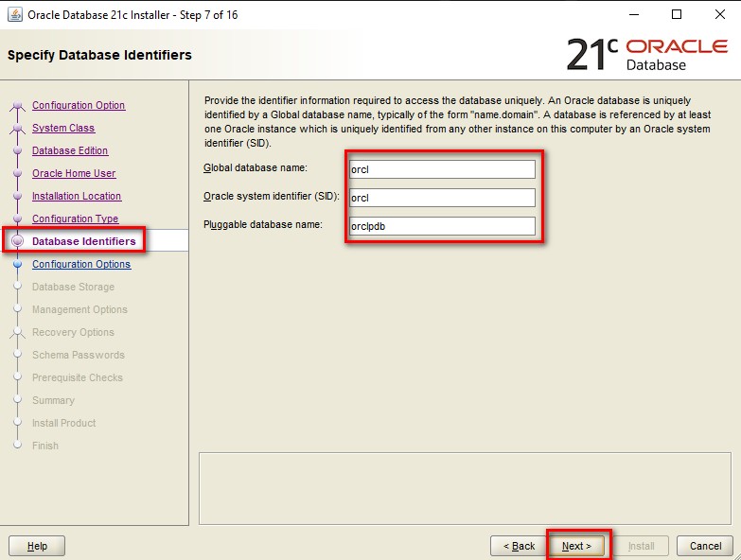Screen dimensions: 741x560
Task: Maximize the installer window
Action: pos(677,14)
